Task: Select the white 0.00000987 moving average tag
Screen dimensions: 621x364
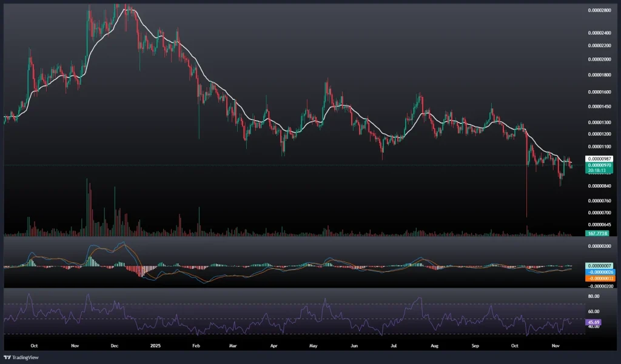Action: [x=598, y=159]
